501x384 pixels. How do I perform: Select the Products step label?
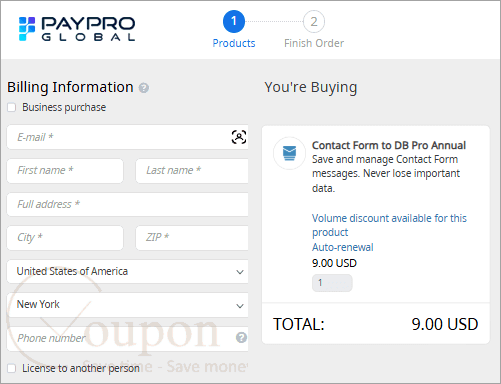click(x=234, y=43)
